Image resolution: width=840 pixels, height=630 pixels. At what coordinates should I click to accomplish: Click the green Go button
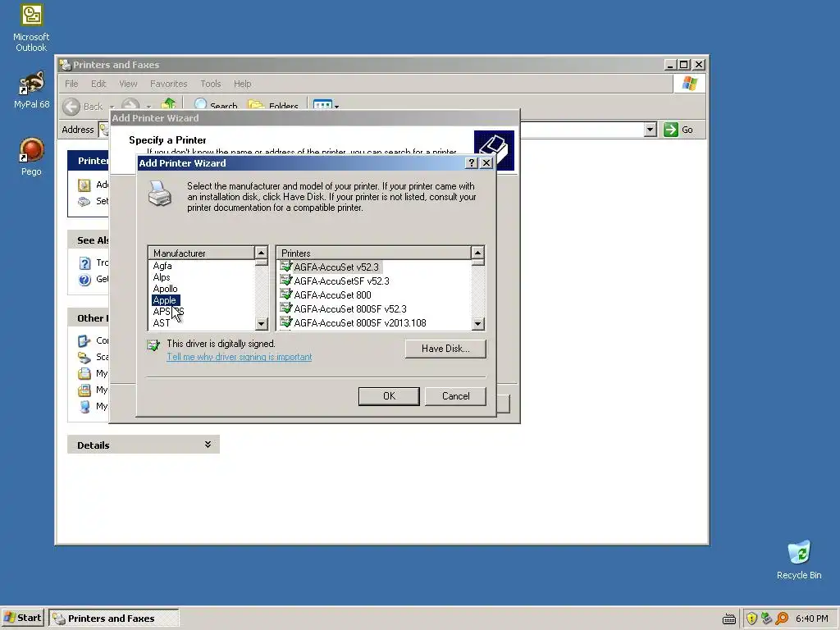(678, 130)
